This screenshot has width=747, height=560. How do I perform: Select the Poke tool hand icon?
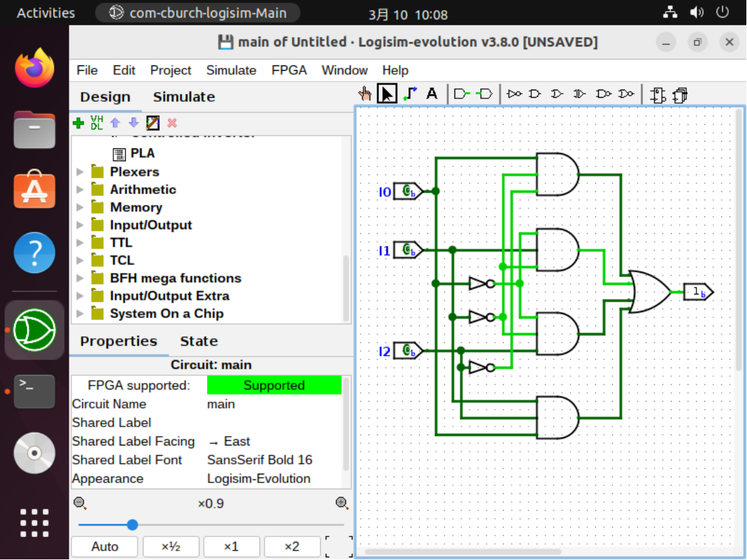coord(365,94)
